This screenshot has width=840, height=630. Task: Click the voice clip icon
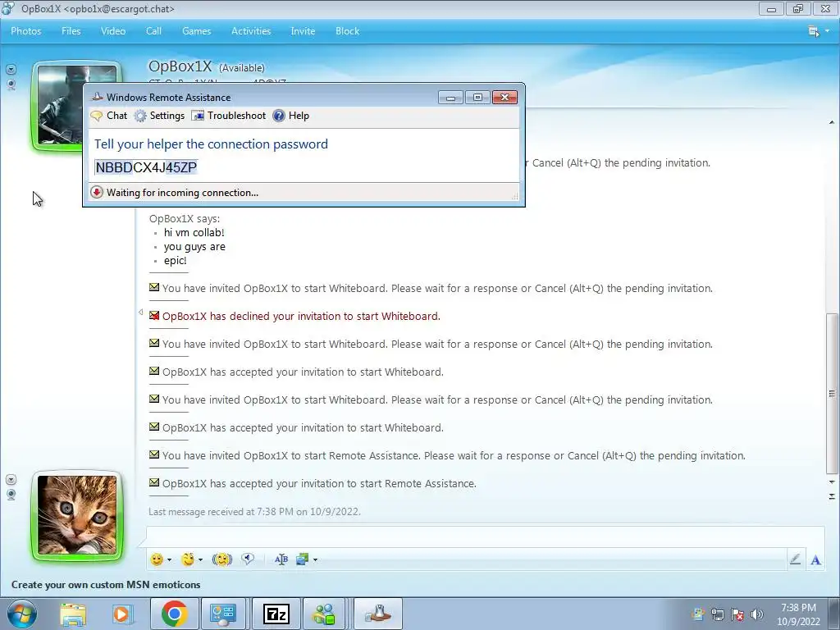pos(248,559)
